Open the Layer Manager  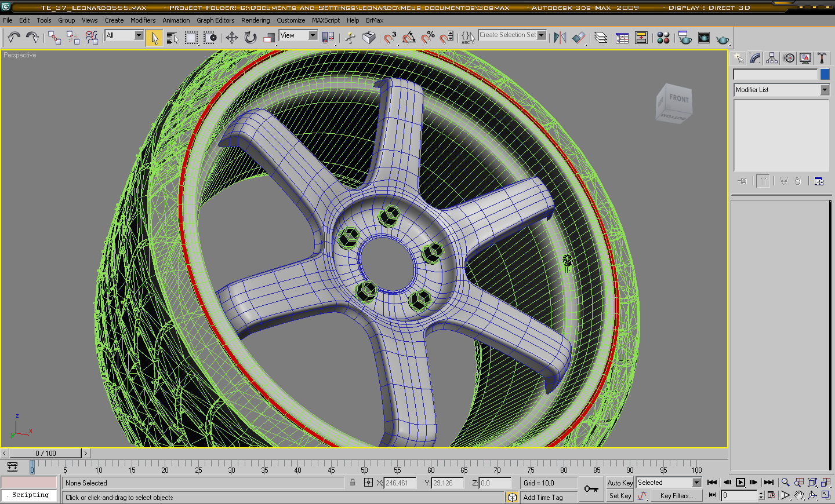601,38
